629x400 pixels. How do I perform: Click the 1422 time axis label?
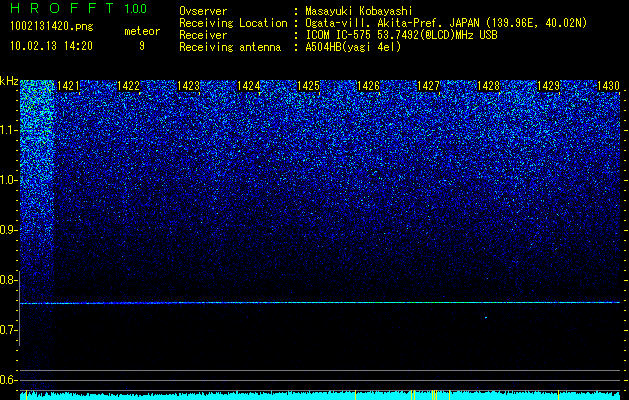pos(128,86)
